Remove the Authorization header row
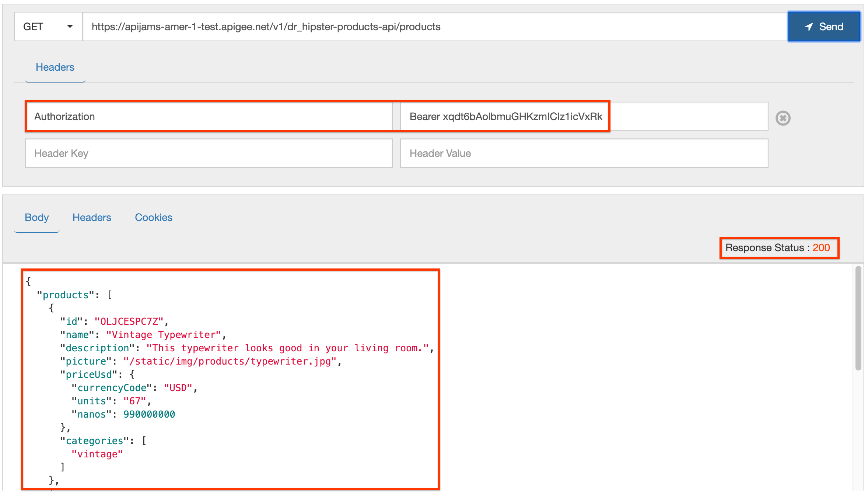868x492 pixels. (x=783, y=118)
